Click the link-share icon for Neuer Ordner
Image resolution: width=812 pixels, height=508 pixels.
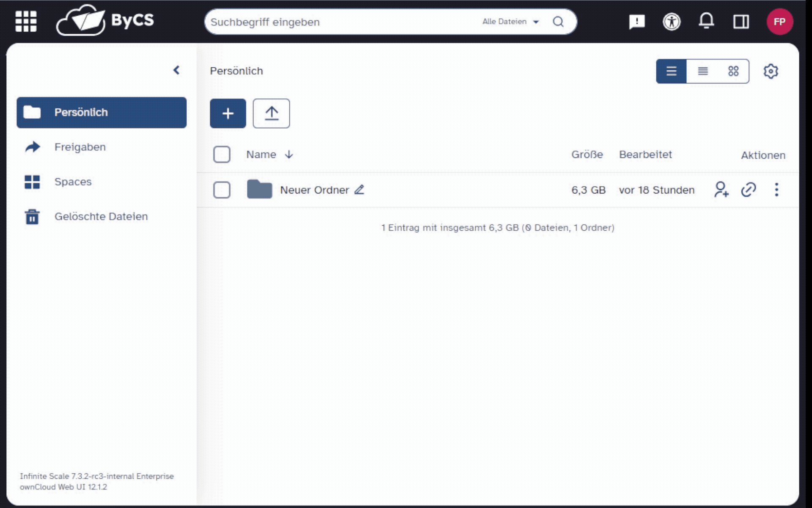click(x=748, y=190)
